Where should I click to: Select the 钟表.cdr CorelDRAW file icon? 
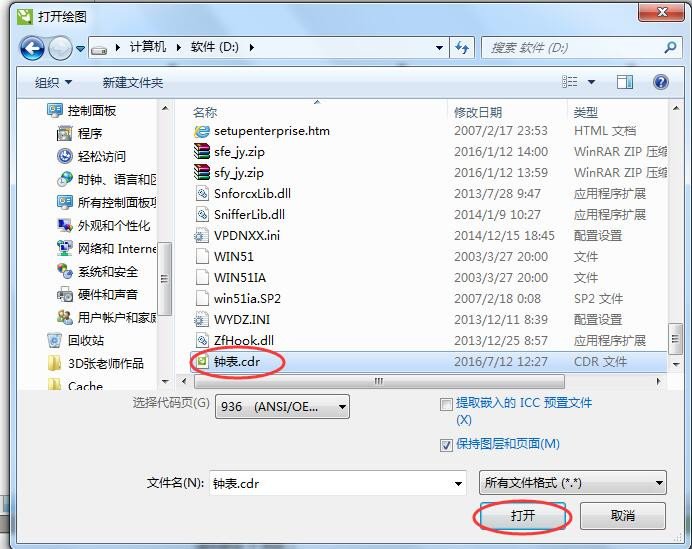pos(202,361)
